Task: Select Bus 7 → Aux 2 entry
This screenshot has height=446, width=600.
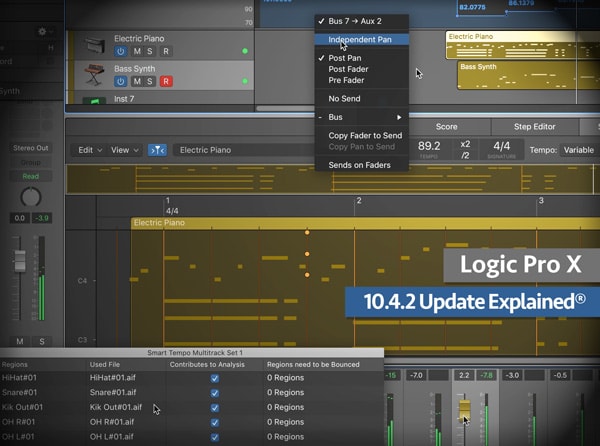Action: pyautogui.click(x=362, y=21)
